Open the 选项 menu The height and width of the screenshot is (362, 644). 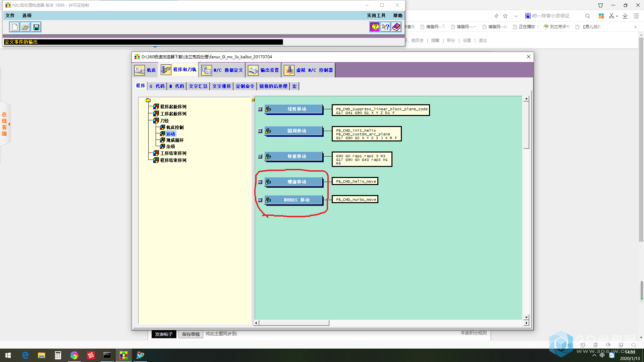point(27,15)
